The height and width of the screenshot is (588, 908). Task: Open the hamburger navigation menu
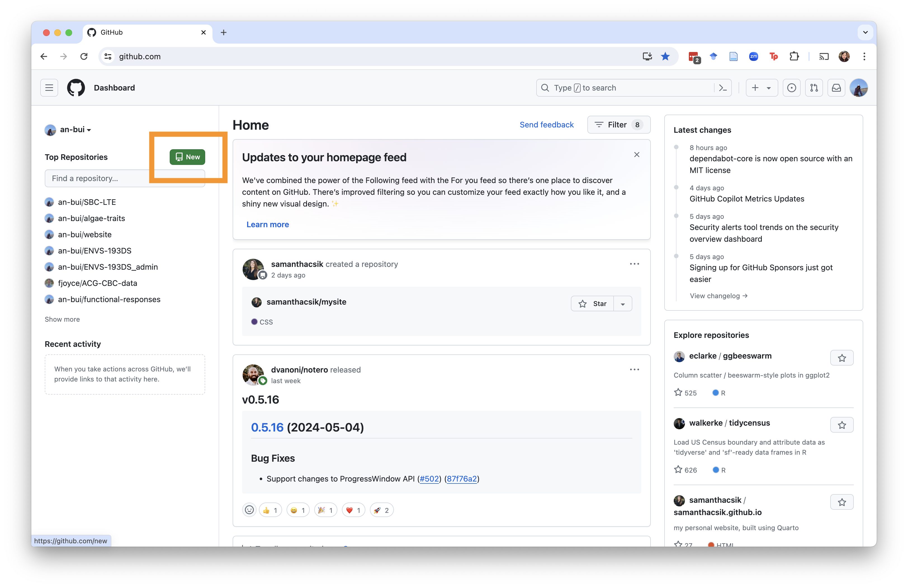(x=49, y=88)
